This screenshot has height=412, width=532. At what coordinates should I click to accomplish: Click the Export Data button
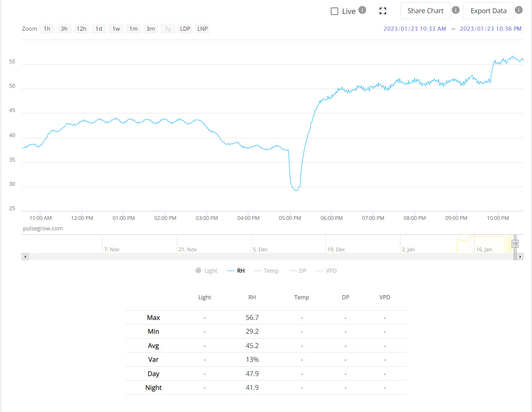(488, 11)
